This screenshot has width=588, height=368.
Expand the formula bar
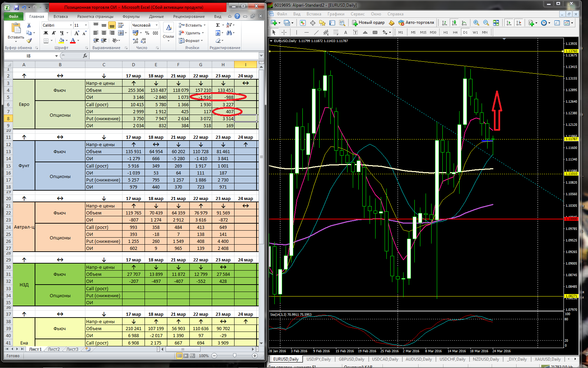coord(261,56)
